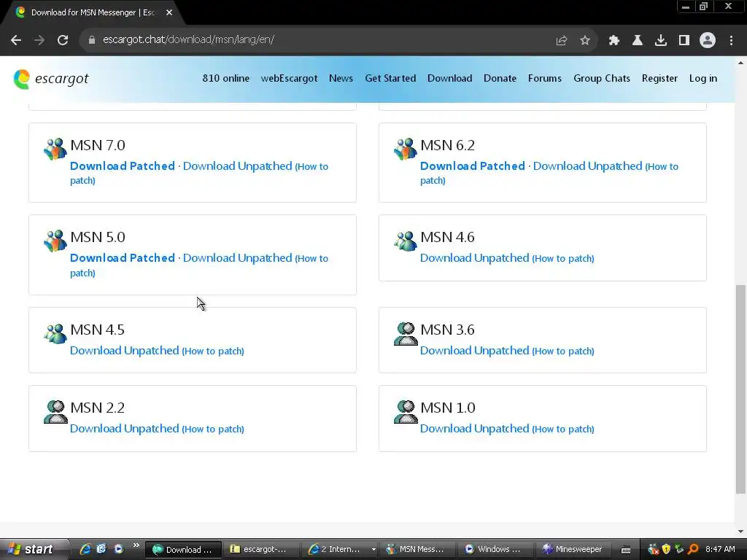Launch Internet Explorer from quick launch

pyautogui.click(x=85, y=549)
